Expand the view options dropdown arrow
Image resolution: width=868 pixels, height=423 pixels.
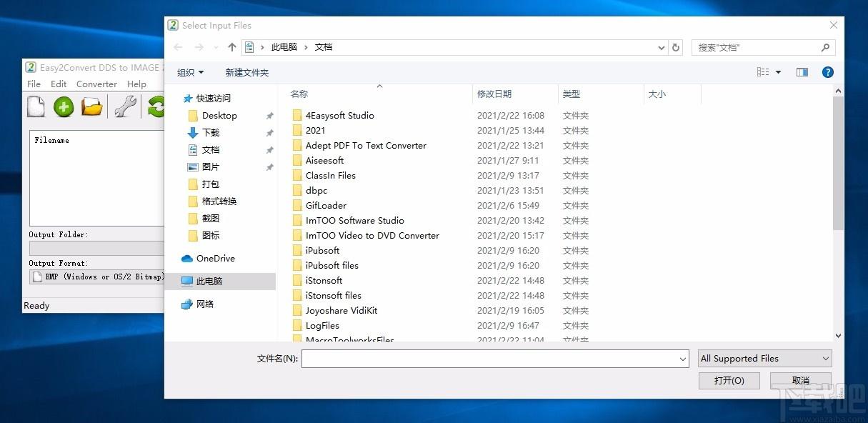[x=778, y=72]
